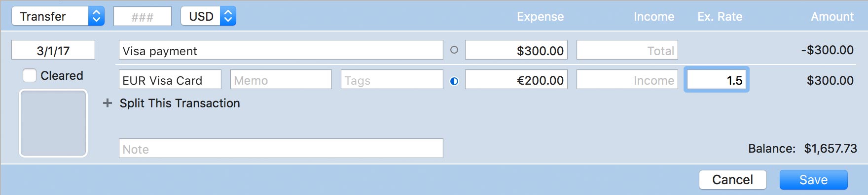Toggle the Cleared checkbox
The height and width of the screenshot is (195, 868).
(30, 75)
